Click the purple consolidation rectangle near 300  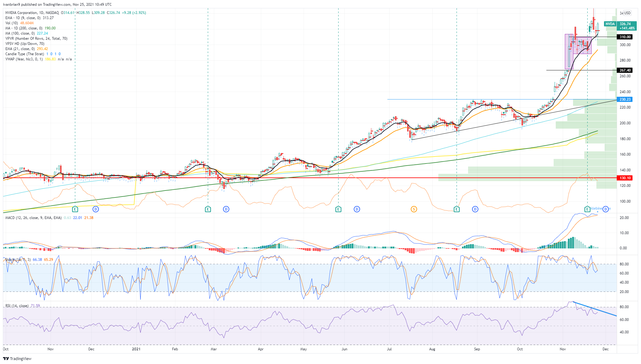coord(582,45)
